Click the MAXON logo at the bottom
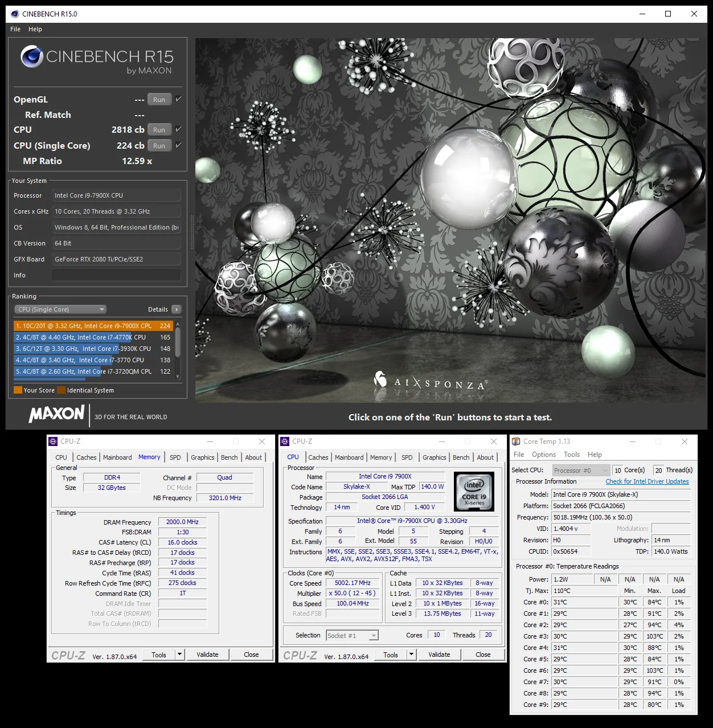The width and height of the screenshot is (713, 728). (x=57, y=414)
